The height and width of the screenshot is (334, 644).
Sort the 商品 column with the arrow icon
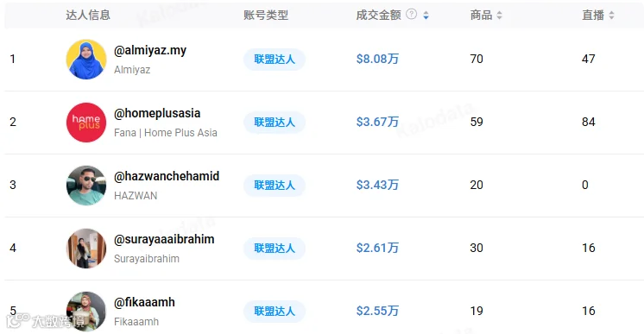click(x=499, y=16)
